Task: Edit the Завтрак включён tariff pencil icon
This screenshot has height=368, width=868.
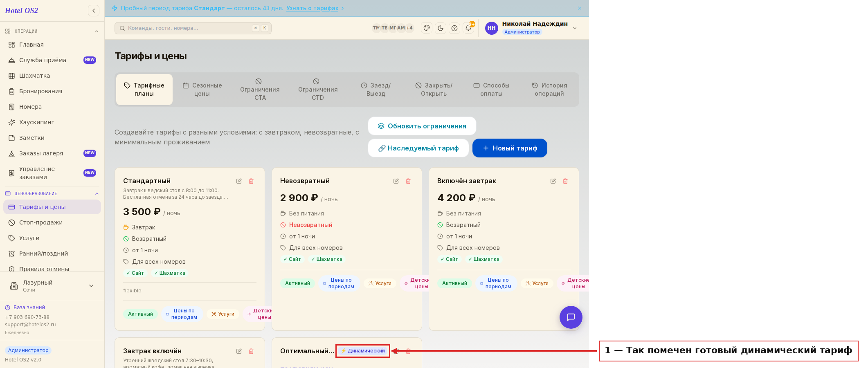Action: pos(239,351)
